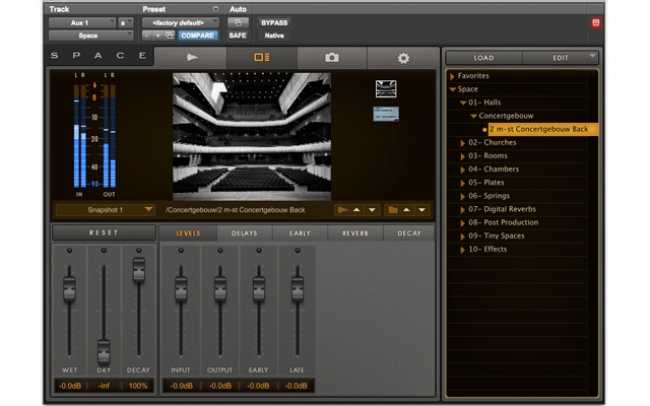Collapse the Space root folder
The image size is (650, 406).
(452, 89)
